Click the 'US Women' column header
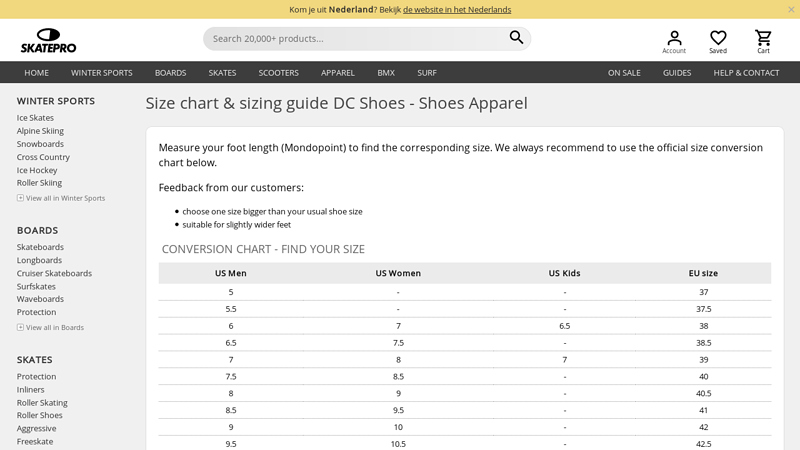 click(x=398, y=273)
